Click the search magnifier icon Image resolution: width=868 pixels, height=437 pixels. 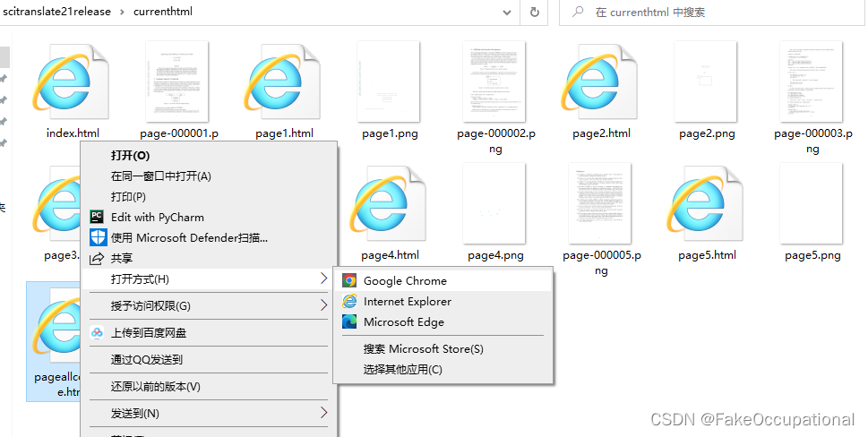[x=578, y=12]
